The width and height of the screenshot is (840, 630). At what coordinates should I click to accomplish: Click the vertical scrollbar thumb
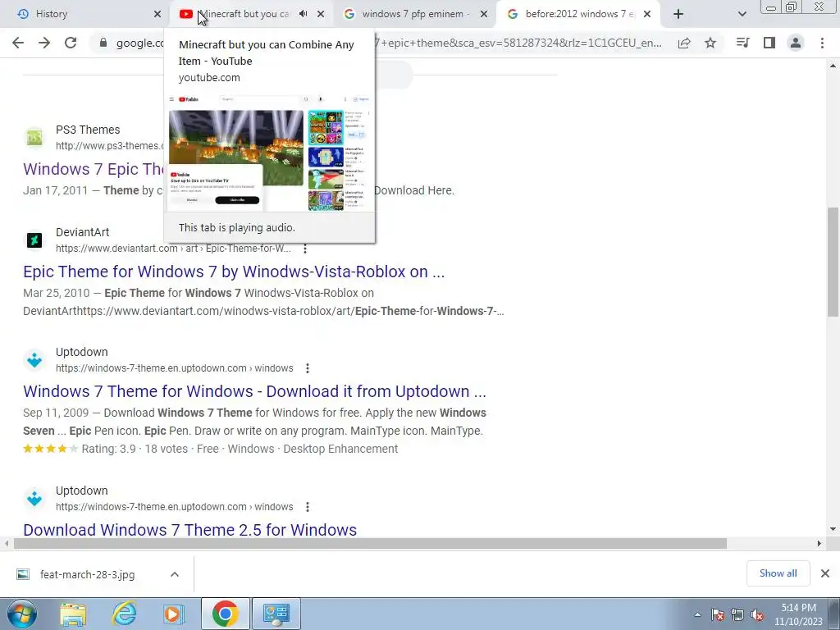tap(833, 262)
